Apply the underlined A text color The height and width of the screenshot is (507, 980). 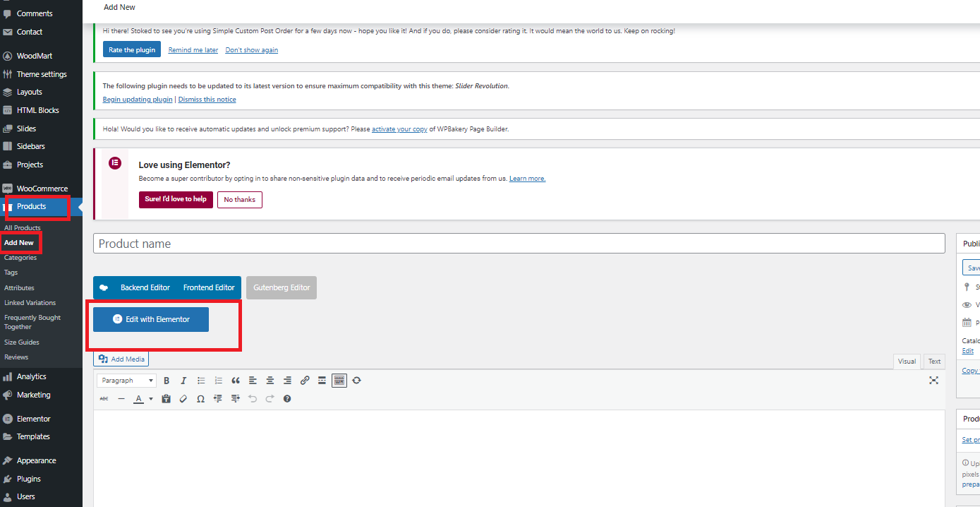[x=139, y=399]
